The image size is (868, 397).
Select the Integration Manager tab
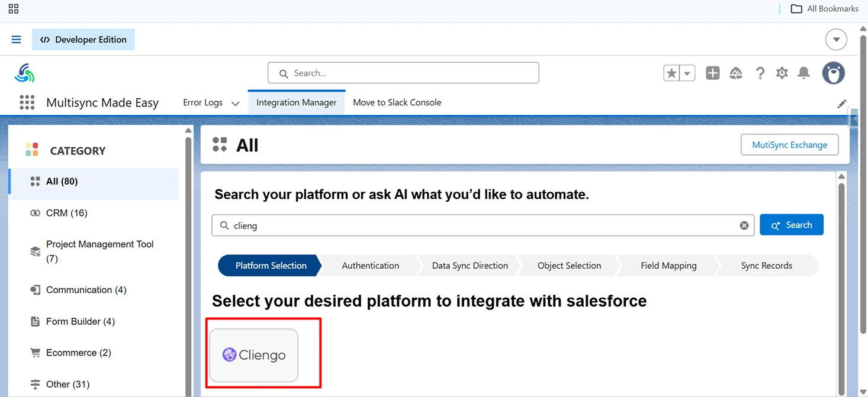coord(296,102)
